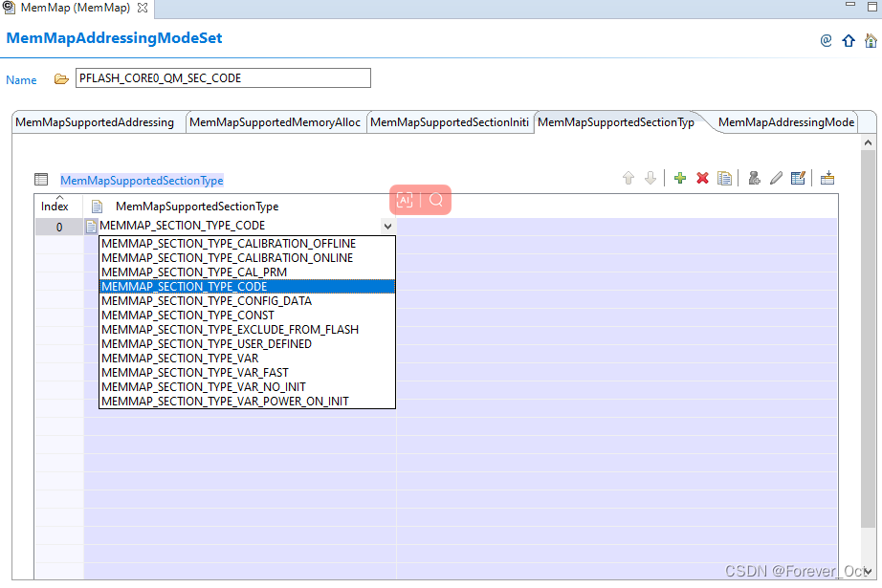Add a new entry with green plus
The width and height of the screenshot is (882, 588).
point(679,178)
